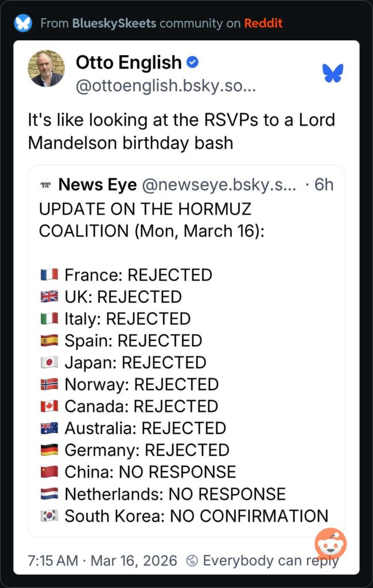This screenshot has height=588, width=373.
Task: Open the News Eye account name
Action: (x=98, y=185)
